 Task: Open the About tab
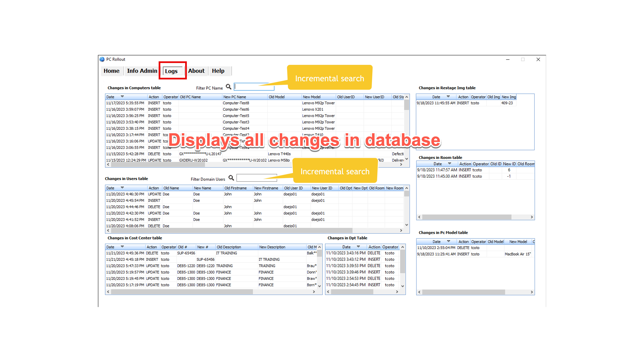(196, 71)
